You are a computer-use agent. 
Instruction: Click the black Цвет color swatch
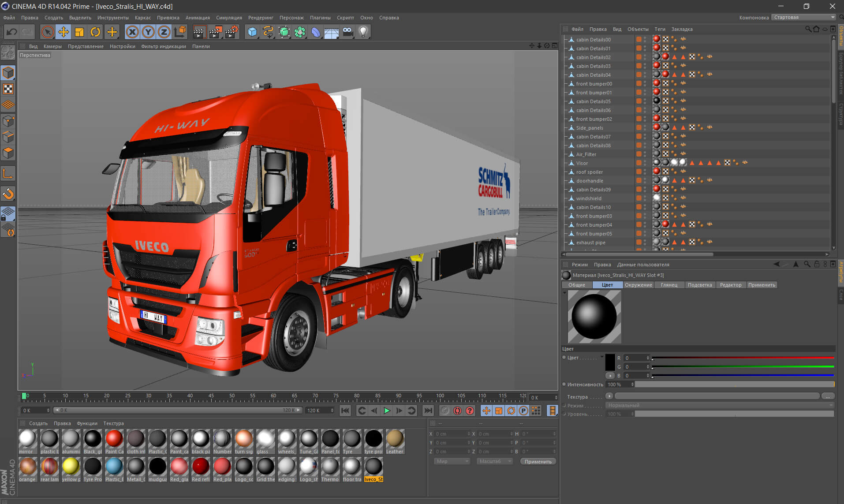[x=610, y=362]
